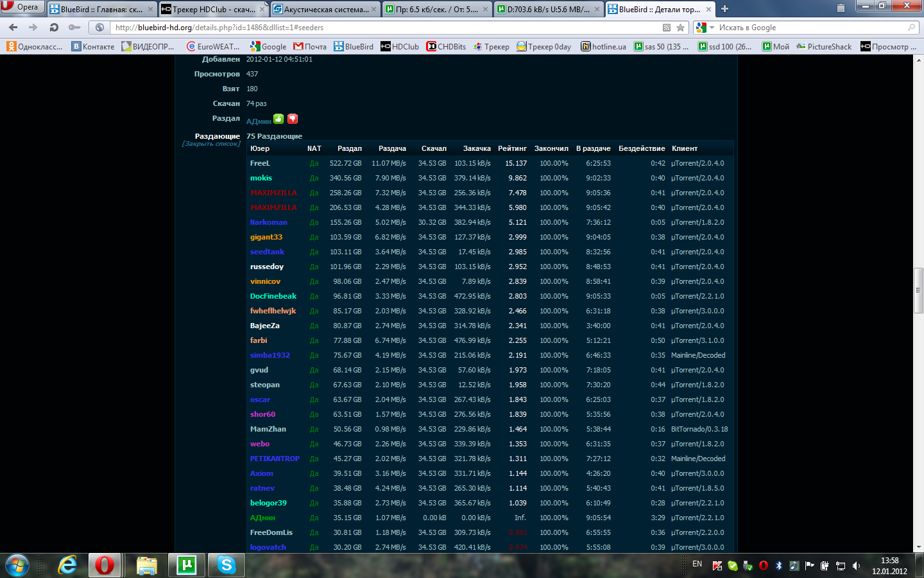The height and width of the screenshot is (578, 924).
Task: Open the Одноклассники bookmark
Action: 35,46
